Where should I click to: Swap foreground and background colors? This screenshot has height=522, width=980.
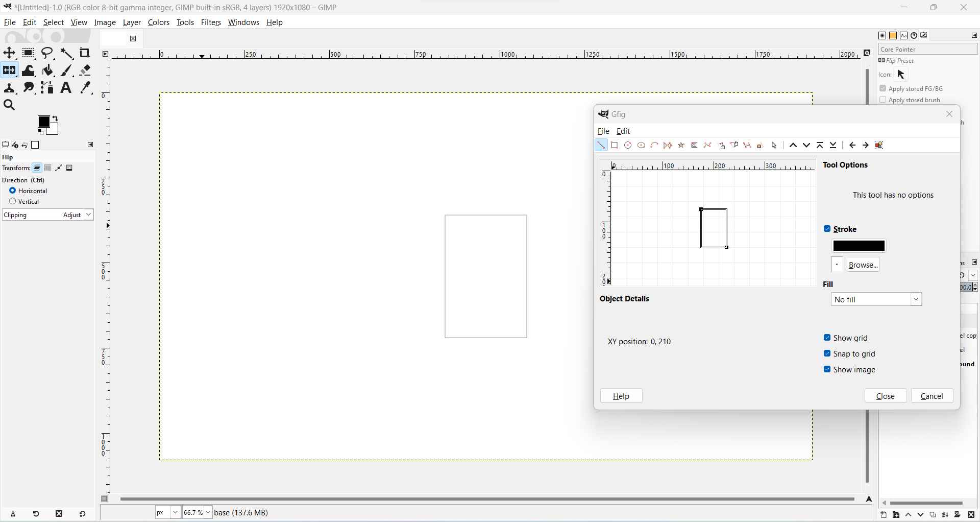click(56, 119)
